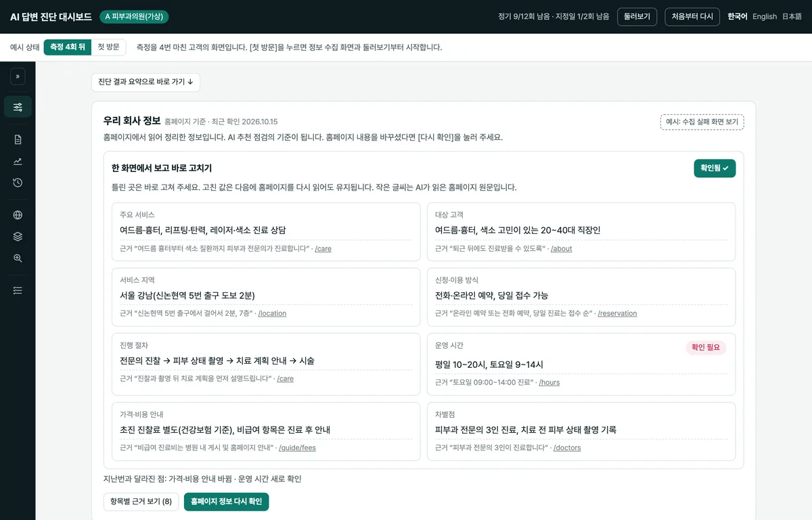Click 홈페이지 정보 다시 확인 button

[x=226, y=502]
